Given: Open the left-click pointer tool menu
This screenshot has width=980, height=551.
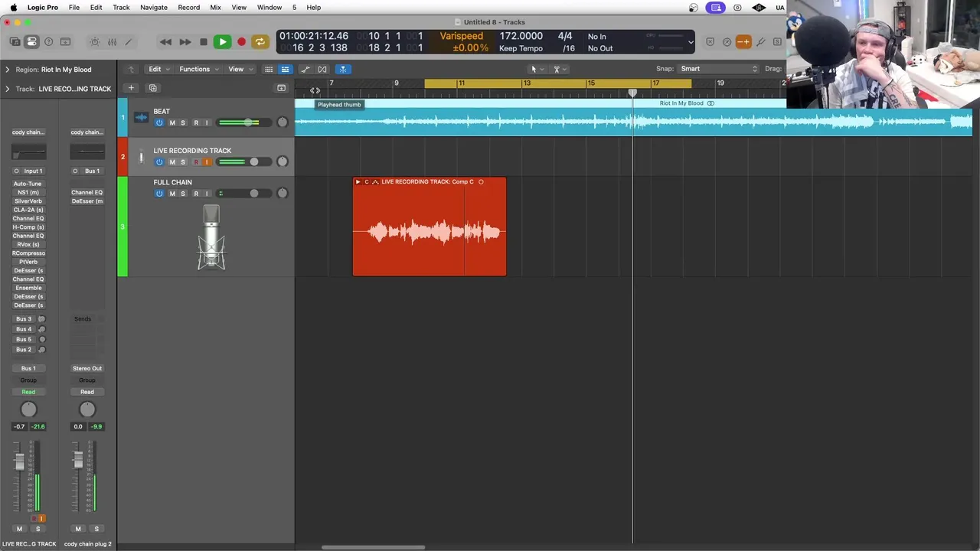Looking at the screenshot, I should pos(537,69).
